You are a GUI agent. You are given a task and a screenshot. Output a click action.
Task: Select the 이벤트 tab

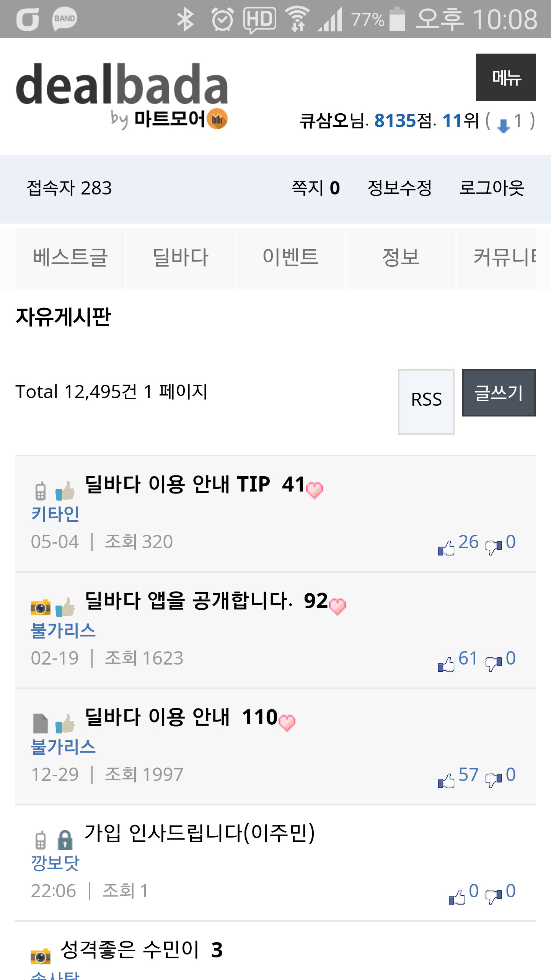(291, 257)
